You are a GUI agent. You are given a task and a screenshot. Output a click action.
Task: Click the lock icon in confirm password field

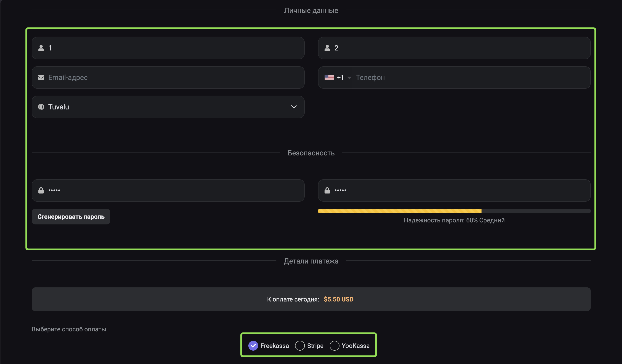pyautogui.click(x=327, y=190)
